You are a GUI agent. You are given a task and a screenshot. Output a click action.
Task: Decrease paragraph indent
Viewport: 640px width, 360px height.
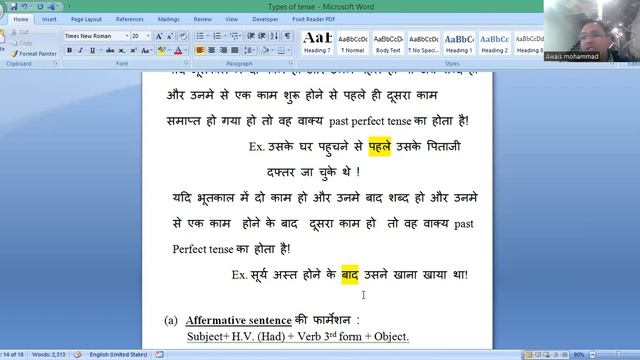pos(251,36)
